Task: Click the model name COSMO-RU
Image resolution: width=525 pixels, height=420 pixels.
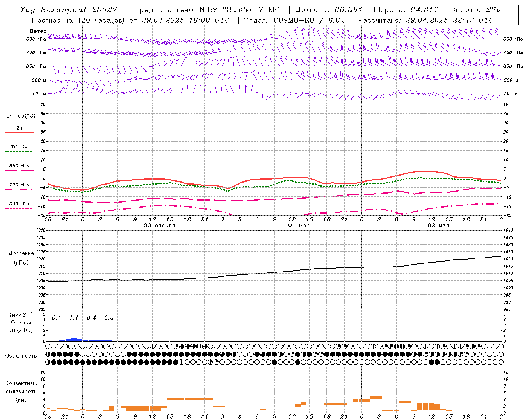Action: click(x=294, y=20)
